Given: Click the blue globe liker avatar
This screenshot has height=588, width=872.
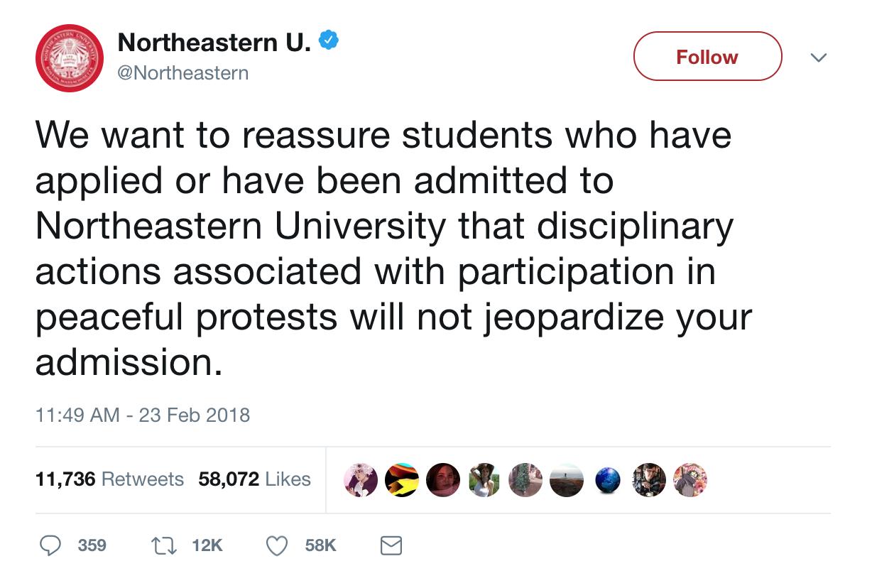Looking at the screenshot, I should 607,481.
